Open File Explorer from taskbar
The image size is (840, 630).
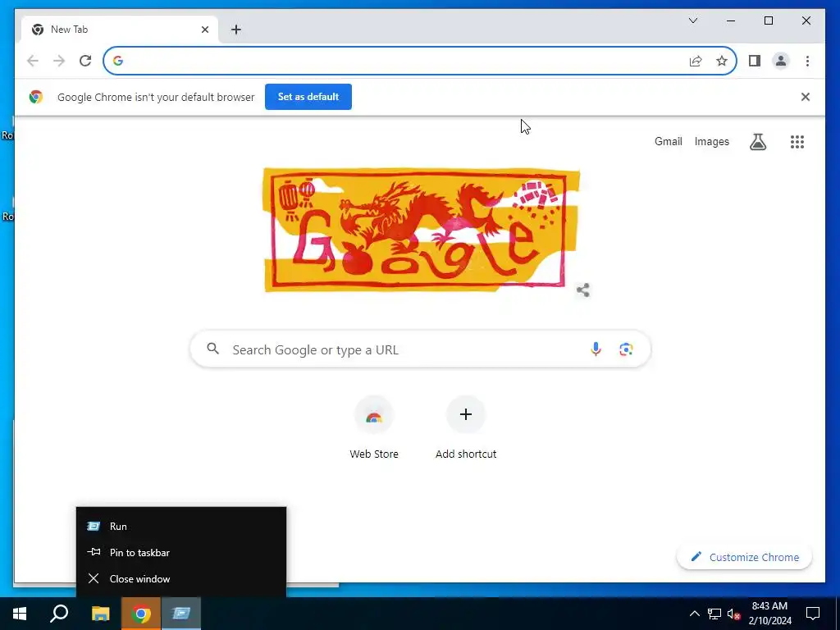(100, 614)
